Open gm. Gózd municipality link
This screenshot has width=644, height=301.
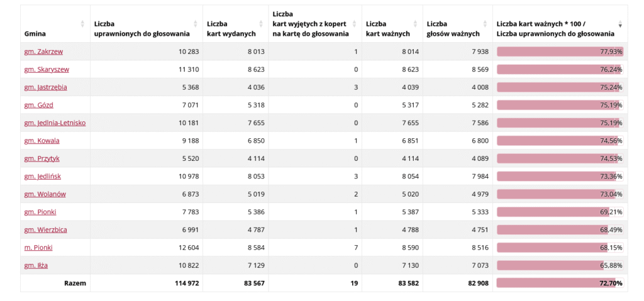pos(38,105)
